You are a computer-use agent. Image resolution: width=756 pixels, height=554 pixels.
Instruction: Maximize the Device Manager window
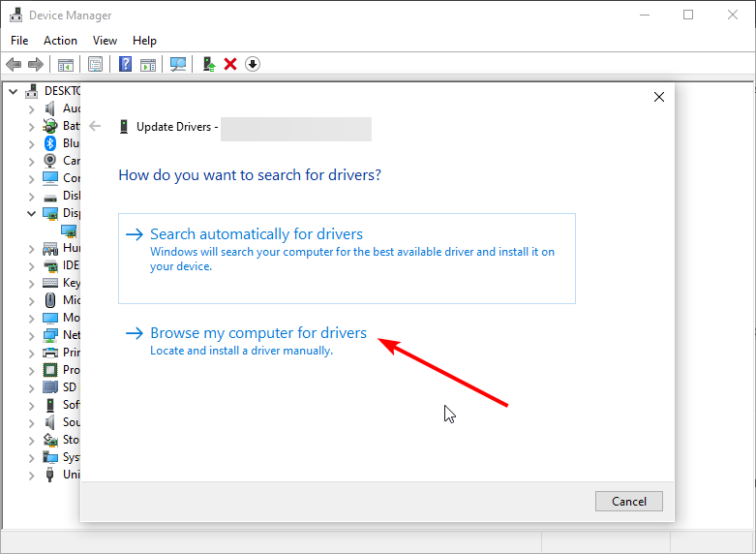coord(688,15)
